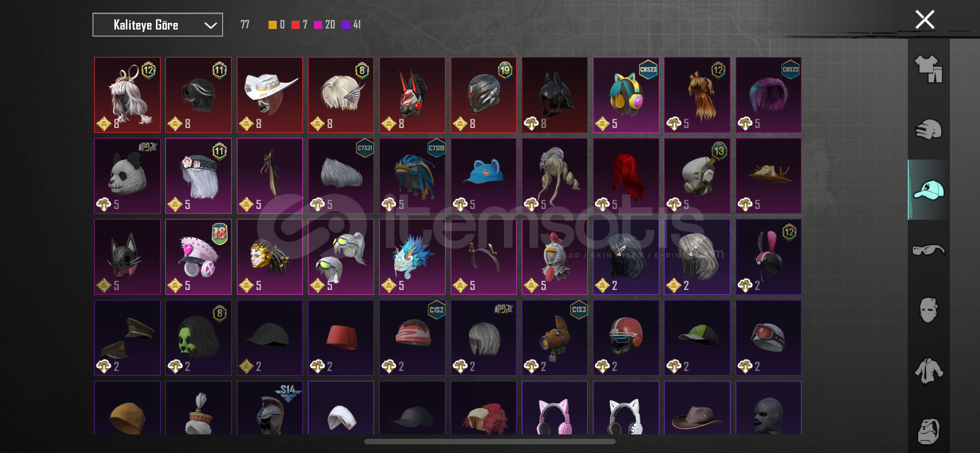Select the green skull hair item
Viewport: 980px width, 453px height.
(x=199, y=338)
